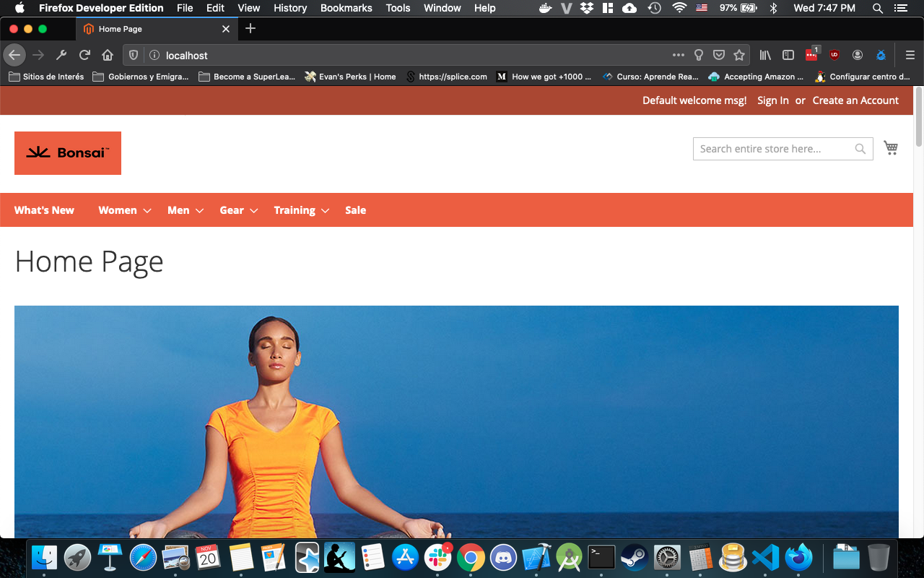The image size is (924, 578).
Task: Go to the browser home page icon
Action: 108,55
